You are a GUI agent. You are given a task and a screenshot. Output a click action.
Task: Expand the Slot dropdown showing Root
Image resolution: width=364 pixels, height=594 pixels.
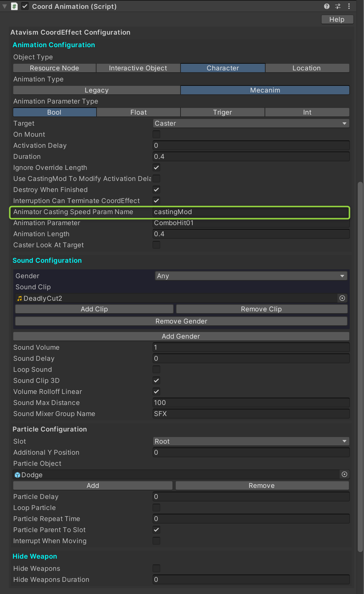[x=251, y=441]
